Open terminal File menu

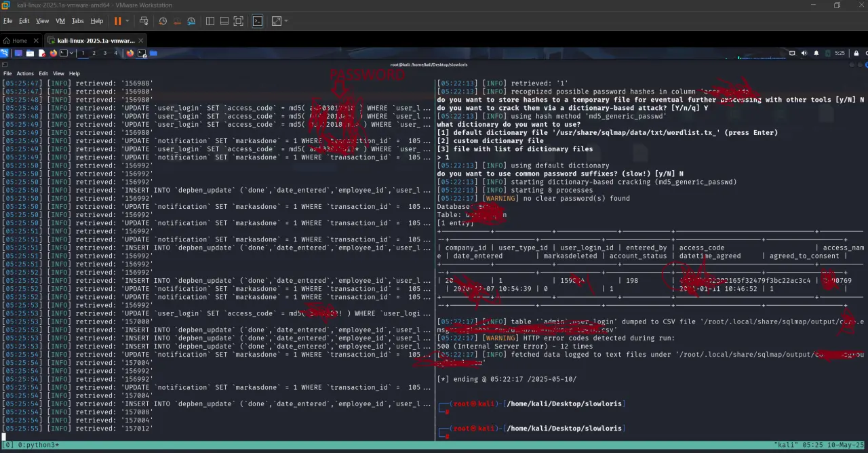(7, 73)
